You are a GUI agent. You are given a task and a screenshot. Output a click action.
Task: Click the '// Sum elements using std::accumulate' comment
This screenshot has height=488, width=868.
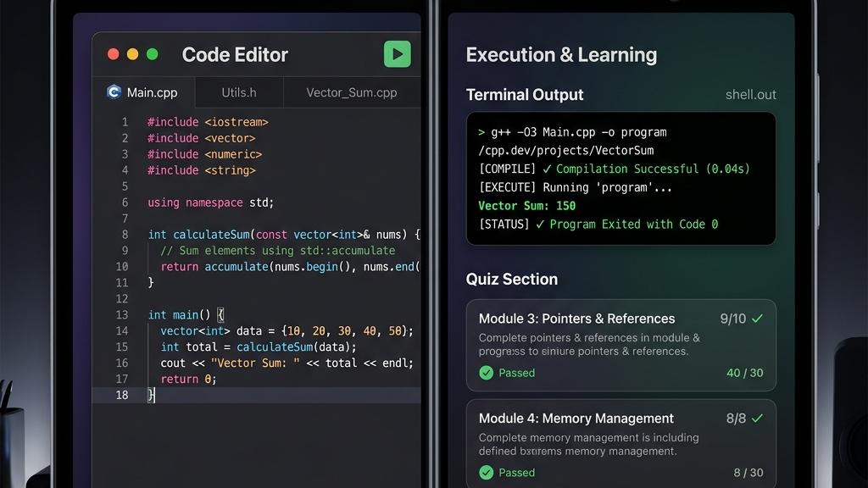(277, 251)
